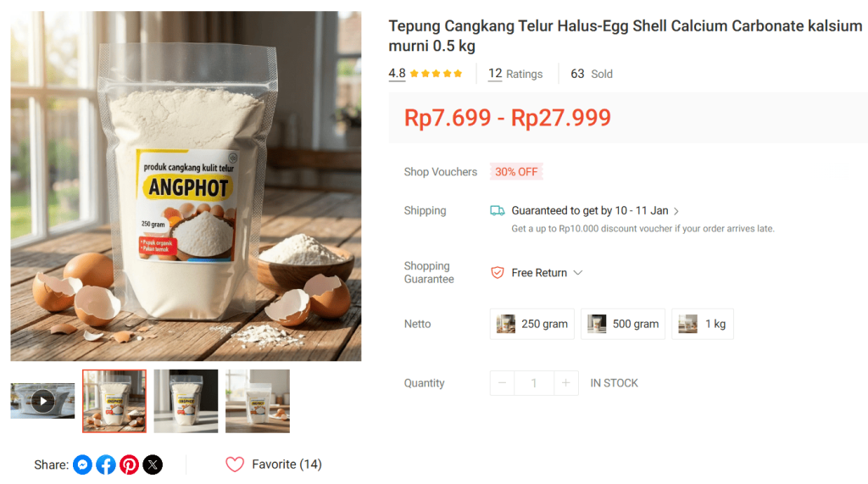
Task: Expand the Free Return dropdown arrow
Action: click(578, 272)
